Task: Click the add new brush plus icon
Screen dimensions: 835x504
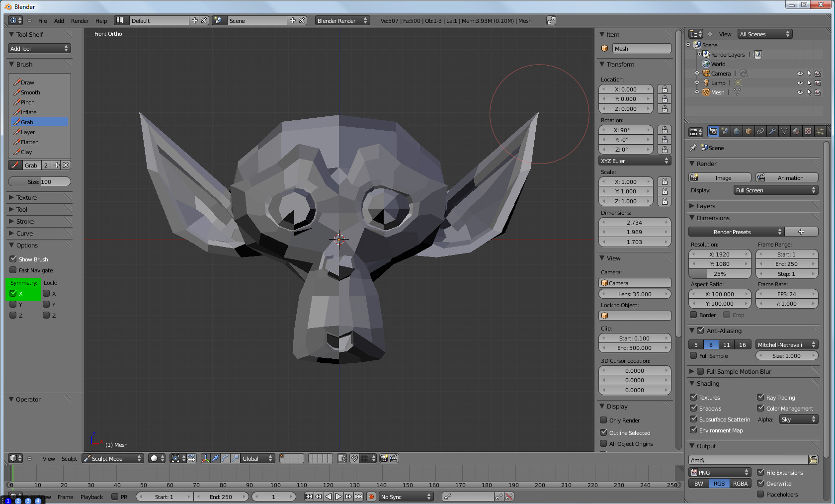Action: point(57,165)
